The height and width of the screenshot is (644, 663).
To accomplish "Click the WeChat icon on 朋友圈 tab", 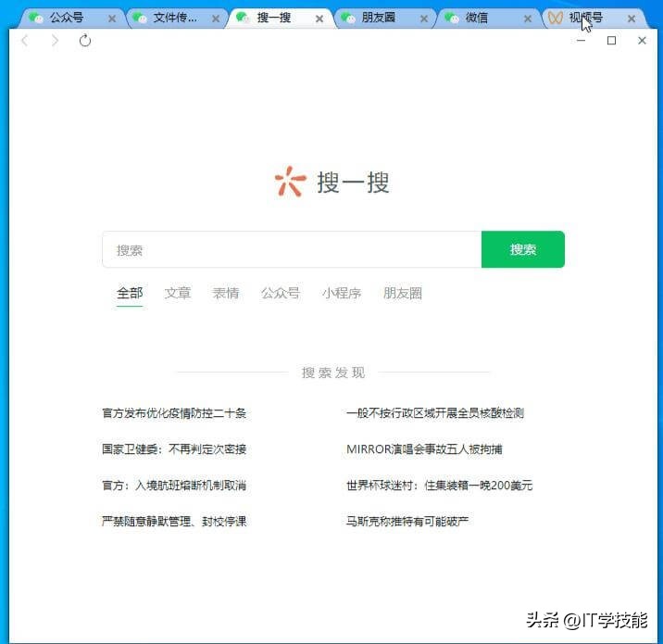I will point(348,18).
